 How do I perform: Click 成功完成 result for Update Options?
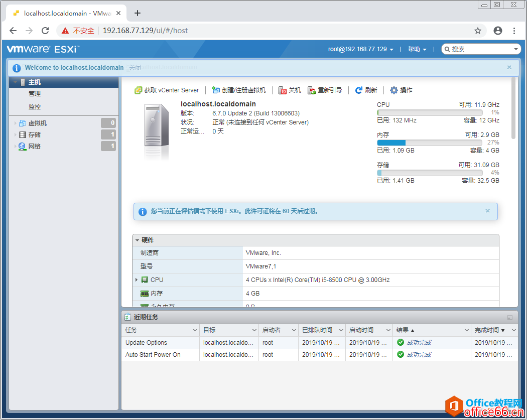click(419, 342)
